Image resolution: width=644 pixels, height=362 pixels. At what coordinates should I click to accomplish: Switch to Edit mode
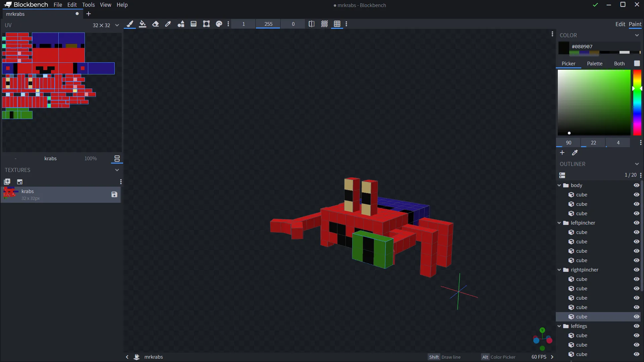[x=620, y=24]
